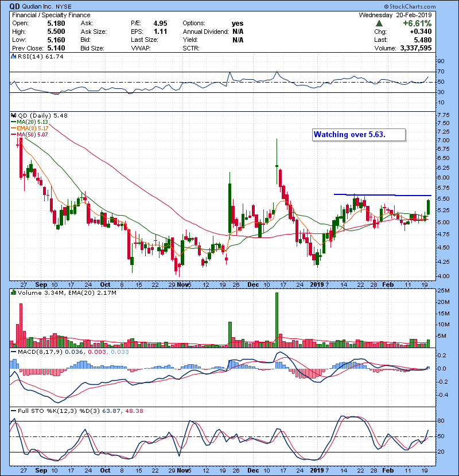Viewport: 459px width, 476px height.
Task: Click the 7.75 price axis label
Action: point(444,115)
